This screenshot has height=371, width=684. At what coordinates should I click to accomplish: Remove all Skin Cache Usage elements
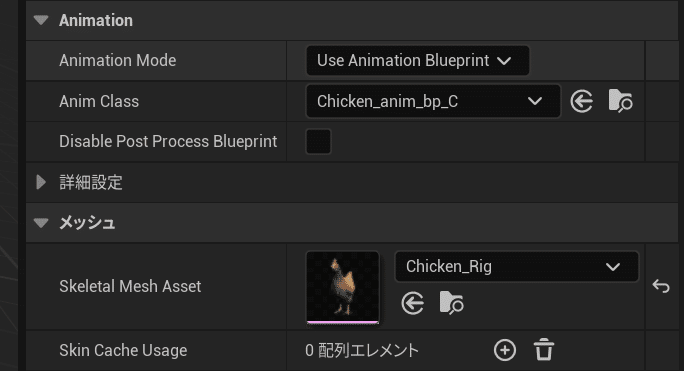tap(544, 350)
